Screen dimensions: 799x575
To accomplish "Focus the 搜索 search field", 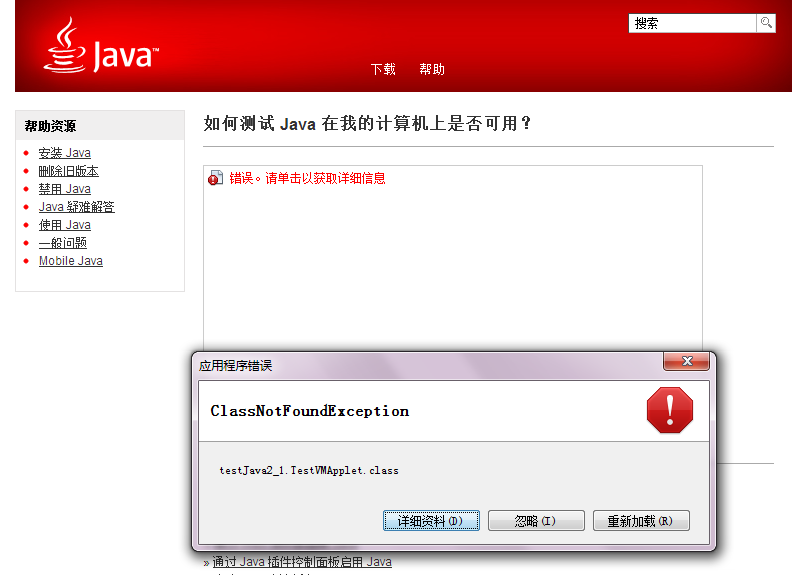I will [x=693, y=23].
